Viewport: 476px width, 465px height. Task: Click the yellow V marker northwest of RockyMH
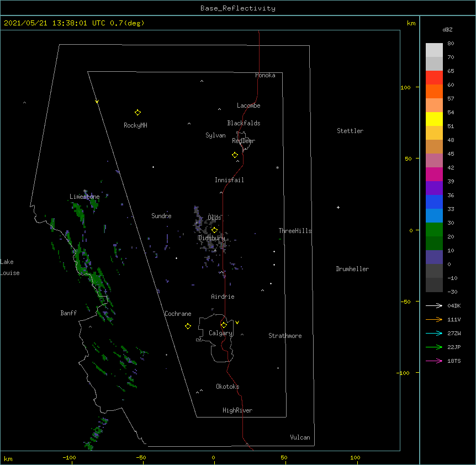pos(97,102)
